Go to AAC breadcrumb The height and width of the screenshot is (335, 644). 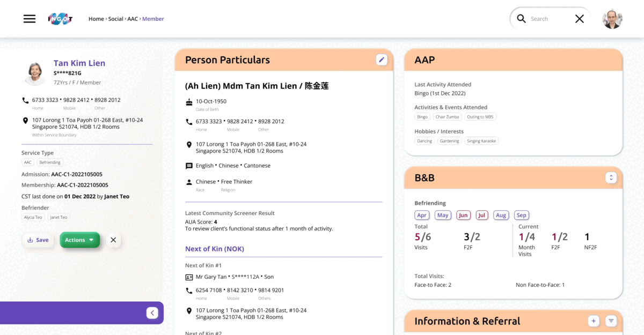tap(133, 19)
